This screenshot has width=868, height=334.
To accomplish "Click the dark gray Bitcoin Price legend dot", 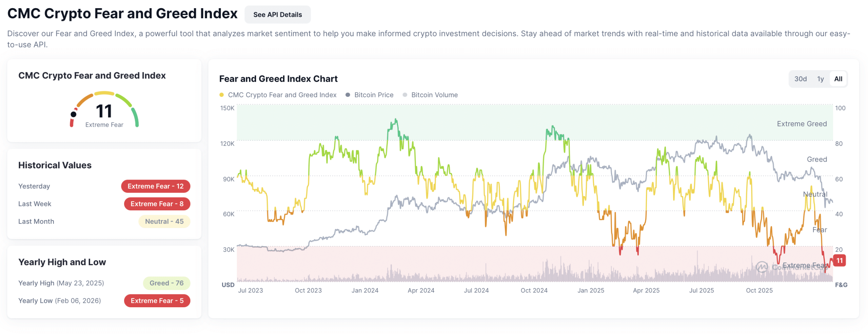I will tap(348, 95).
